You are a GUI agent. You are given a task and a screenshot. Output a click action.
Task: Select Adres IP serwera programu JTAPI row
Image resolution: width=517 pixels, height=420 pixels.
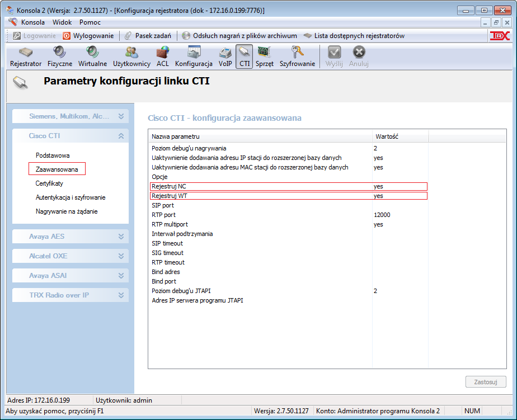[x=289, y=301]
